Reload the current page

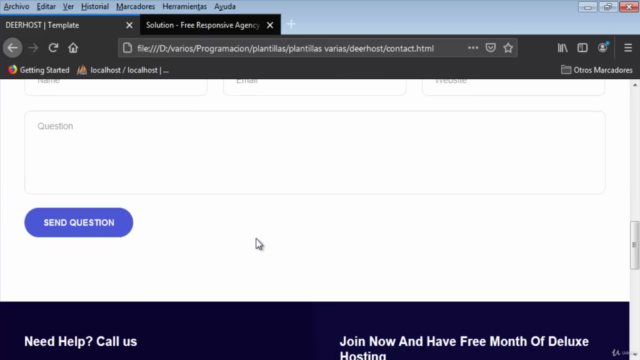click(x=53, y=48)
